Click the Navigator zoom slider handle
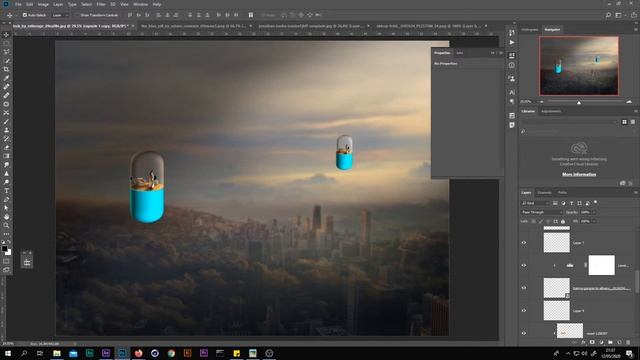This screenshot has width=640, height=360. pos(579,102)
